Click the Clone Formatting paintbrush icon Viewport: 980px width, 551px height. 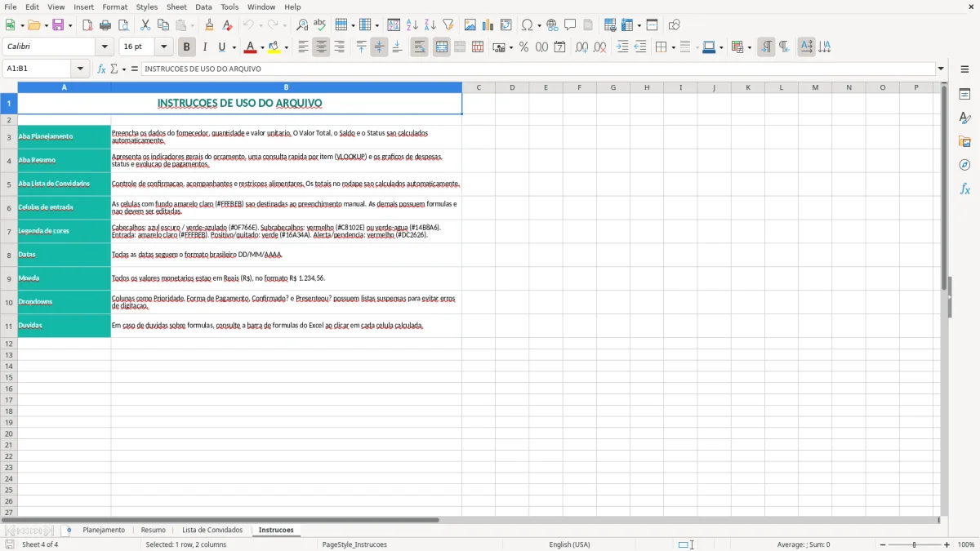click(x=209, y=25)
